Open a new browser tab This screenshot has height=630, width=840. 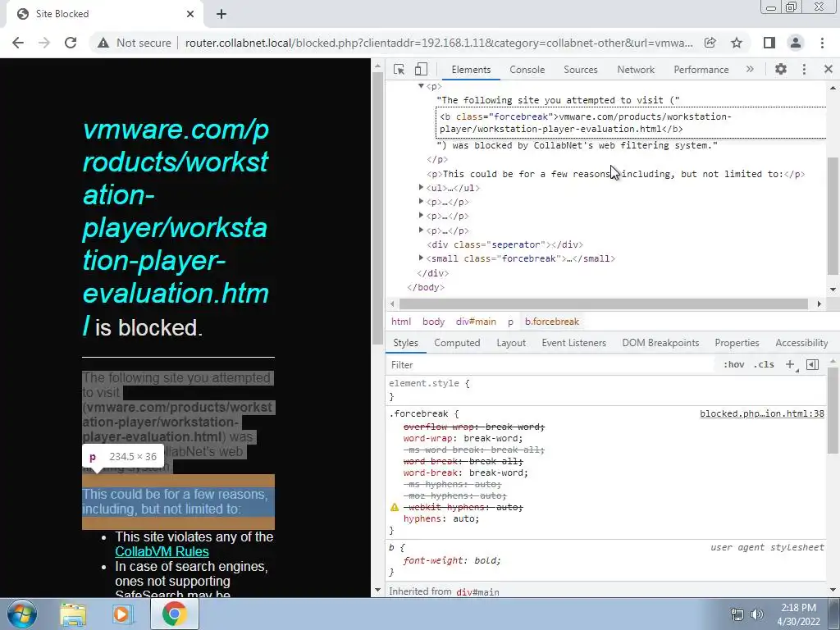(221, 14)
